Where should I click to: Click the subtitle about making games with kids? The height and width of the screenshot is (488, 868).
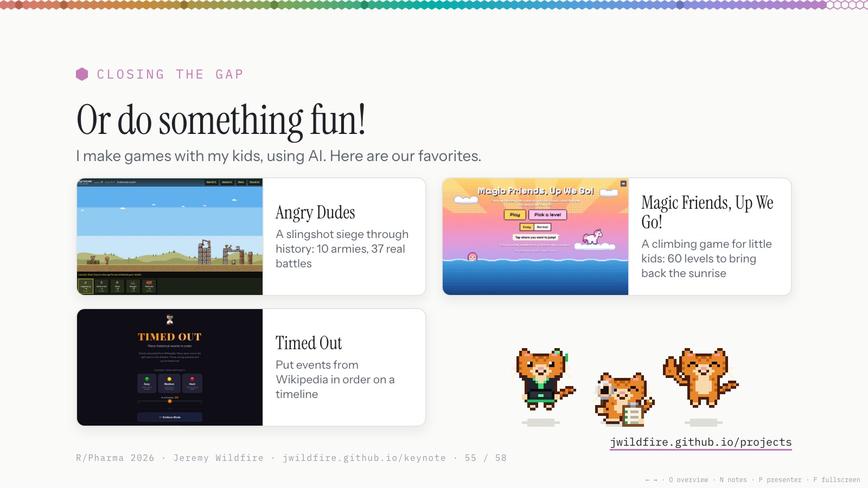click(x=278, y=156)
